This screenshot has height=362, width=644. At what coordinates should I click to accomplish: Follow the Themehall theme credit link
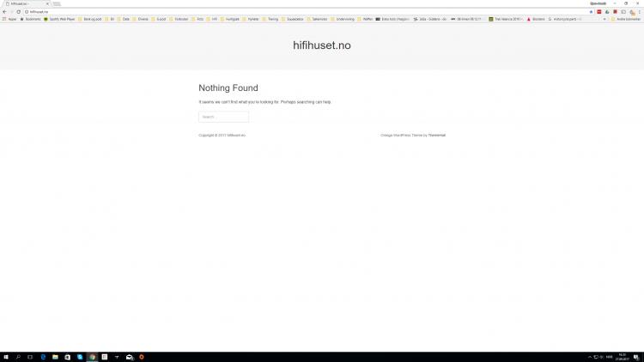click(436, 135)
